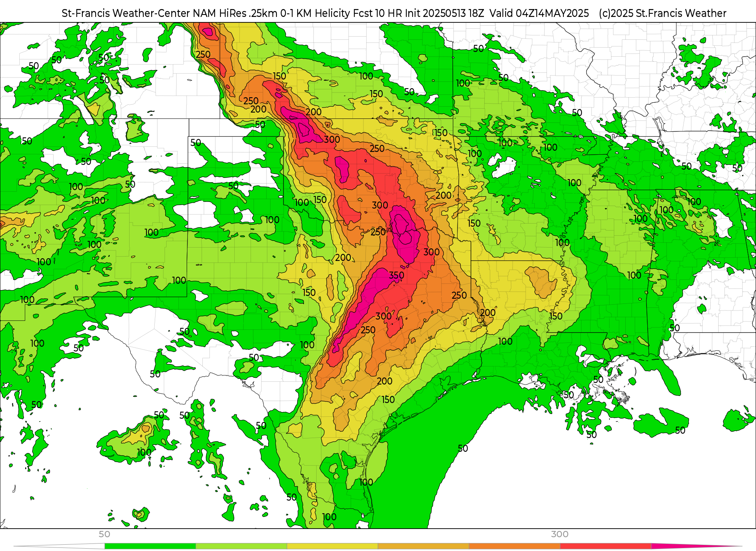
Task: Click the orange color bar segment
Action: [514, 546]
